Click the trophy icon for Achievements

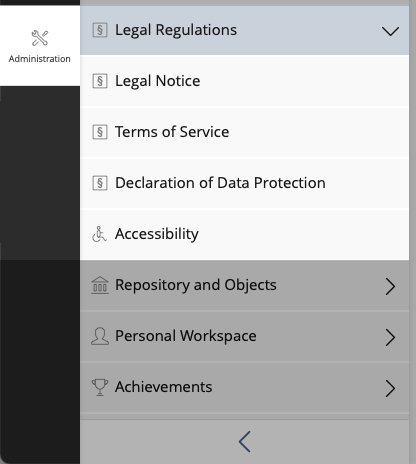click(x=100, y=387)
